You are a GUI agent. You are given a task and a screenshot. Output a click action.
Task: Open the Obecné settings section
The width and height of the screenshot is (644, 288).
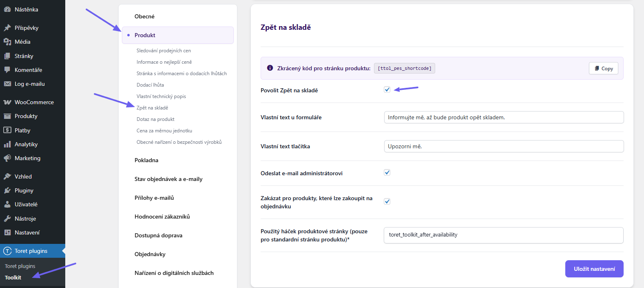tap(144, 16)
